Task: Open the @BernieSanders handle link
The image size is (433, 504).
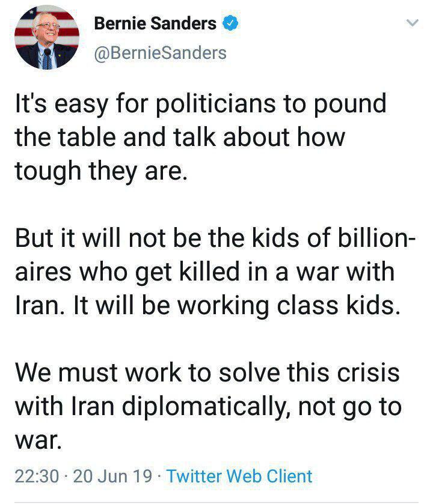Action: (160, 53)
